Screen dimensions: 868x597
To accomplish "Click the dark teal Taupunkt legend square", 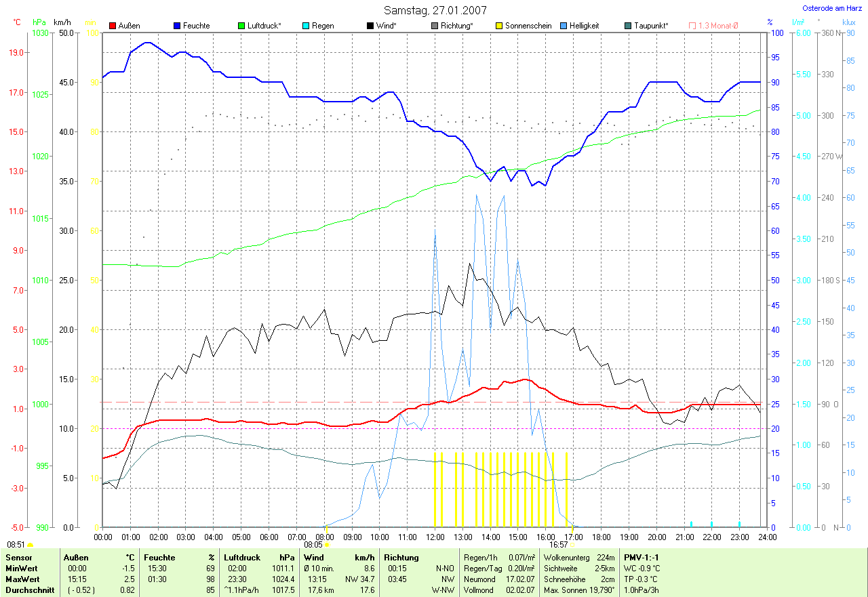I will click(629, 26).
